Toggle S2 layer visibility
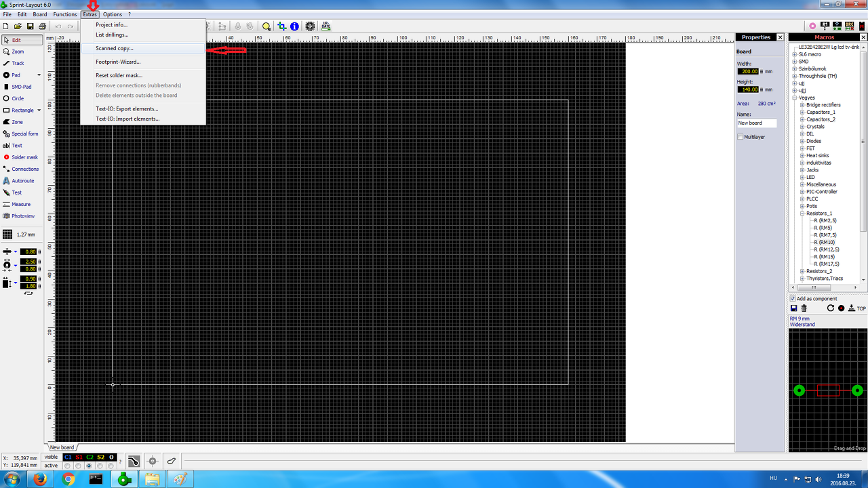The width and height of the screenshot is (868, 488). click(100, 457)
